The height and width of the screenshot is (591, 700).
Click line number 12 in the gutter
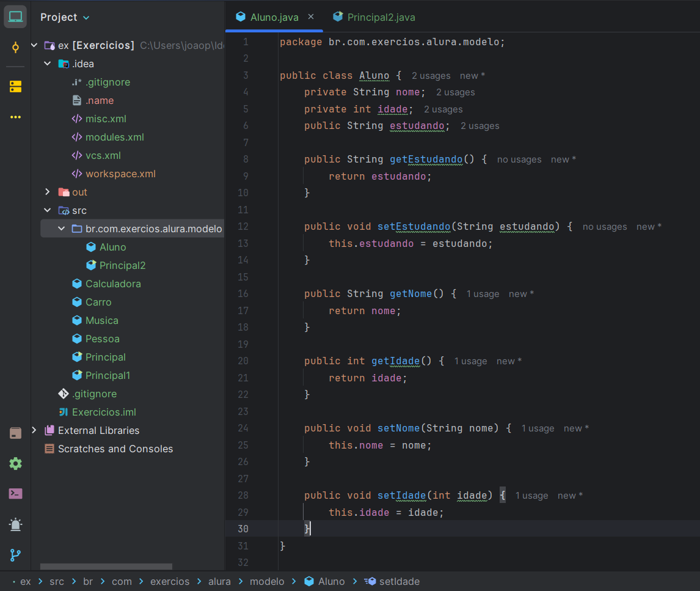pyautogui.click(x=243, y=227)
